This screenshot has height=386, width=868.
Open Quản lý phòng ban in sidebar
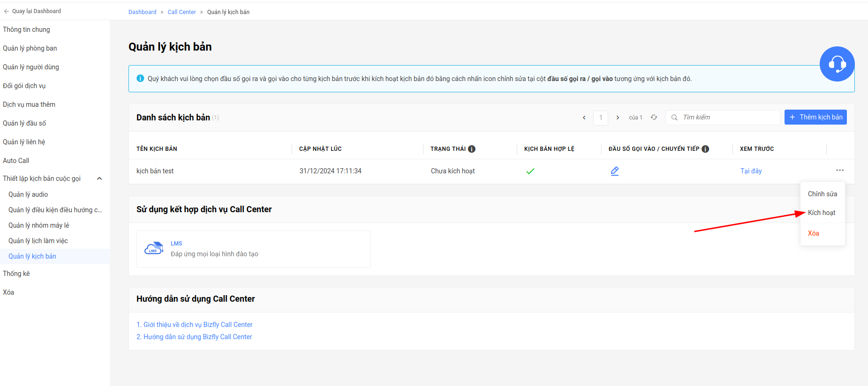pyautogui.click(x=30, y=48)
